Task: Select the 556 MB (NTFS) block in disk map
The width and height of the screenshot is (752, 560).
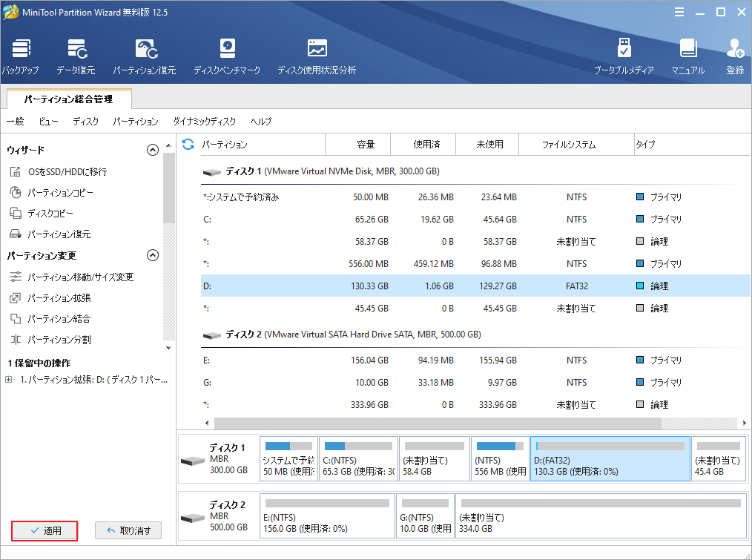Action: [500, 458]
